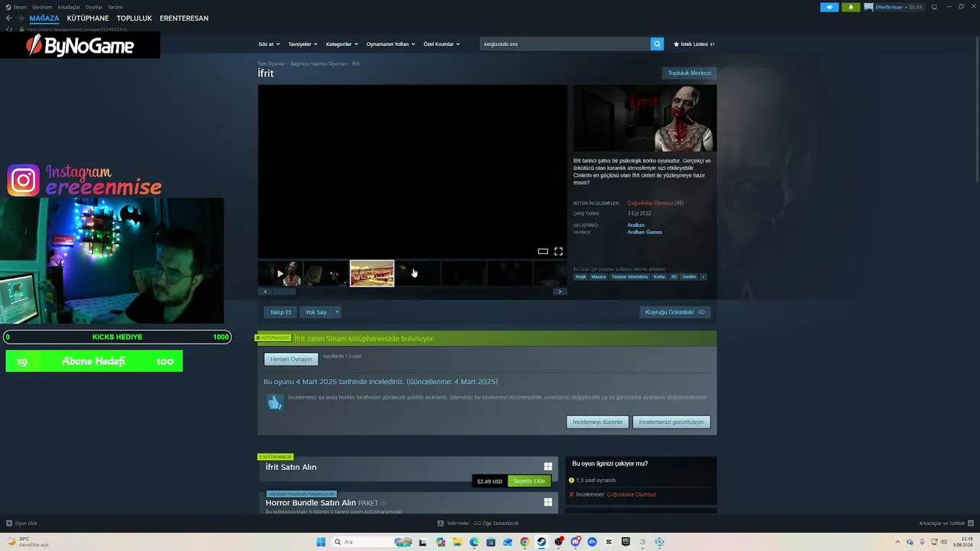Switch to the KÜTÜPHANE tab

coord(88,18)
